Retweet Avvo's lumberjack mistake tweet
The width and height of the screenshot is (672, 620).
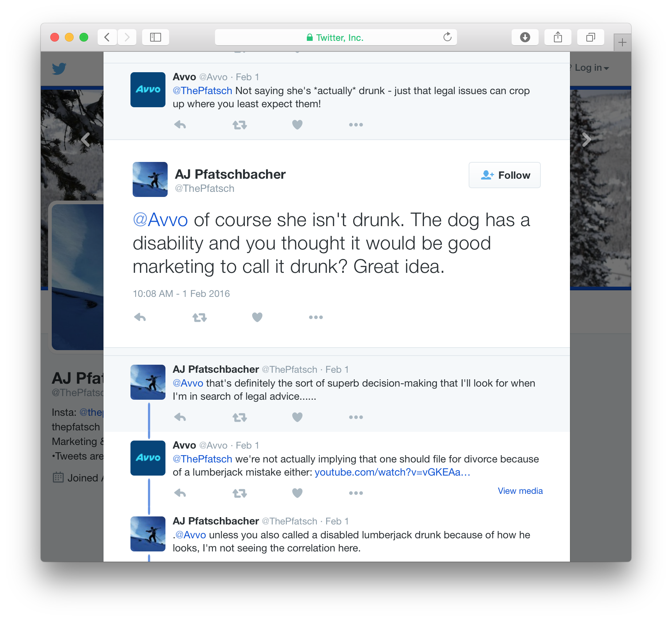pos(240,493)
